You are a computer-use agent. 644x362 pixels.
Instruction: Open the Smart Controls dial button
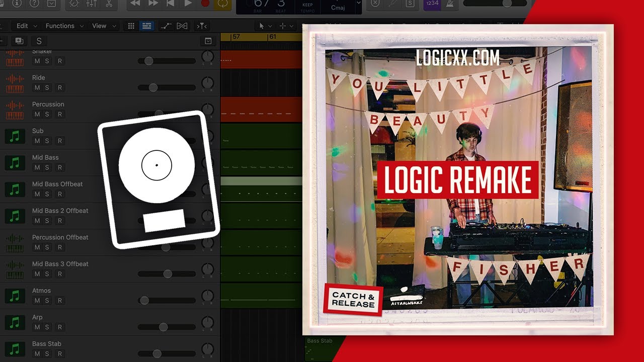pos(73,3)
